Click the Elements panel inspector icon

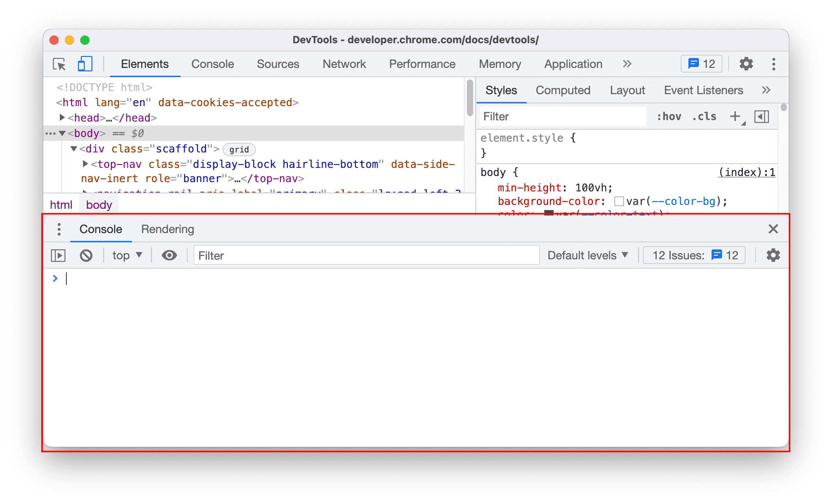point(59,65)
